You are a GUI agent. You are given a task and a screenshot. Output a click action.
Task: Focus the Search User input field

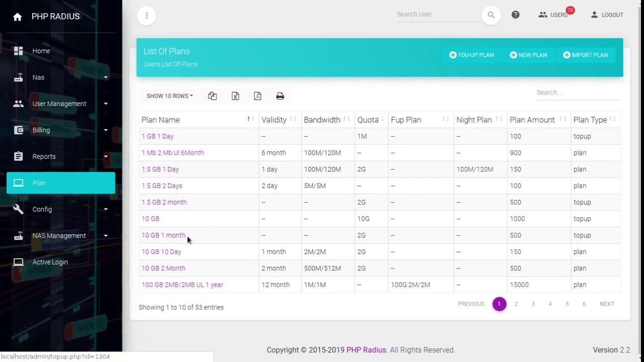(438, 15)
